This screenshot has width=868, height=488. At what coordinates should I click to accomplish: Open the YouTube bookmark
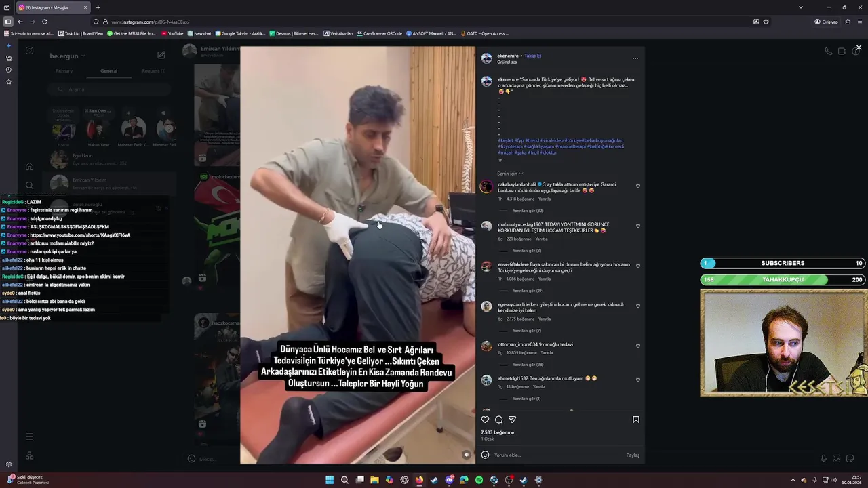[x=172, y=33]
